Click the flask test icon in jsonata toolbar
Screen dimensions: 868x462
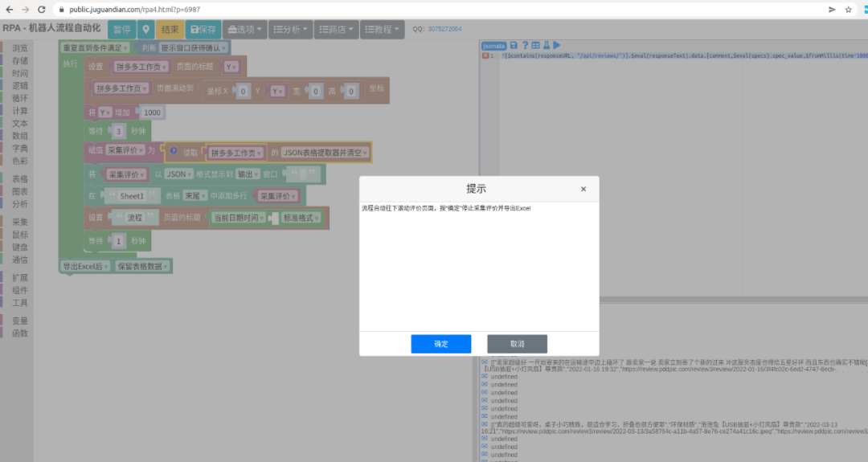point(547,45)
